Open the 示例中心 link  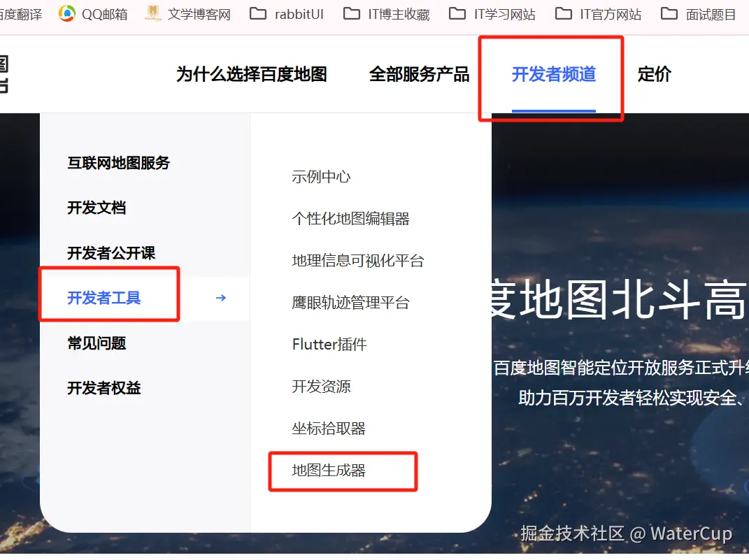[321, 177]
